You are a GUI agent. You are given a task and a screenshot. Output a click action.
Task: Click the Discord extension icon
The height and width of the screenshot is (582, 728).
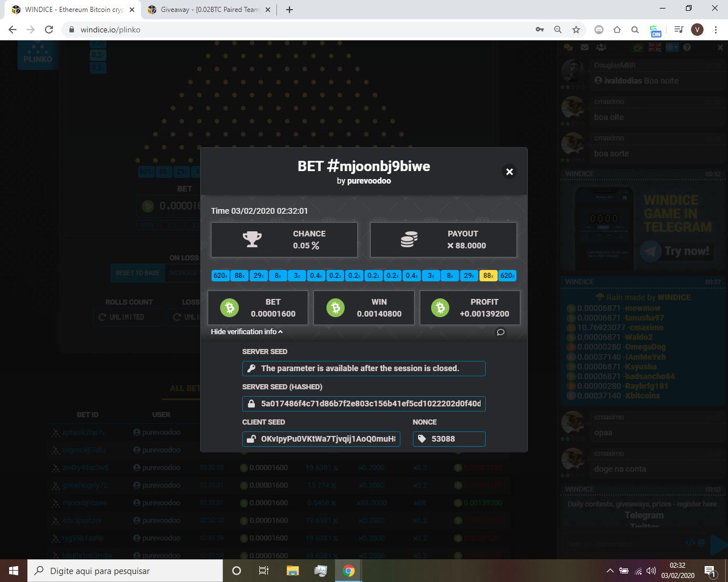coord(599,30)
